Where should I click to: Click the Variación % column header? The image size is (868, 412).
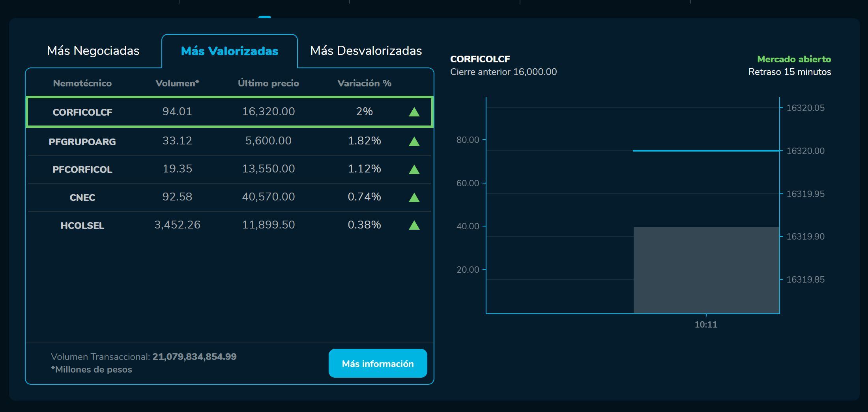point(364,83)
